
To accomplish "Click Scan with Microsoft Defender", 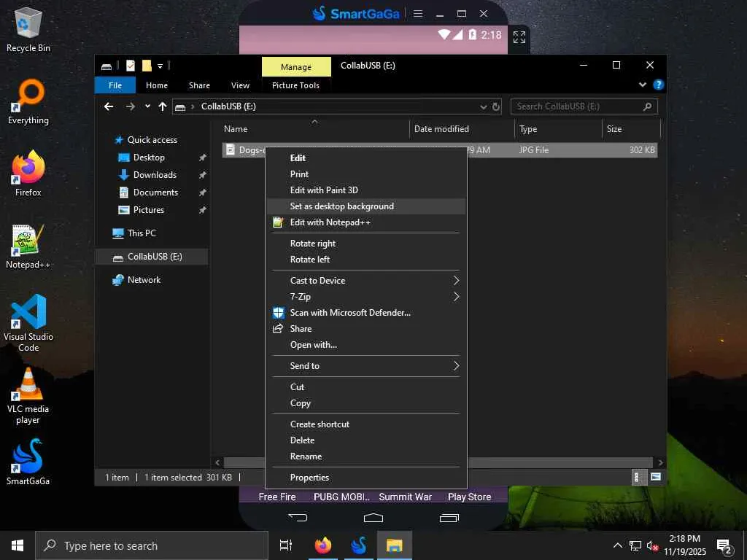I will pyautogui.click(x=366, y=312).
